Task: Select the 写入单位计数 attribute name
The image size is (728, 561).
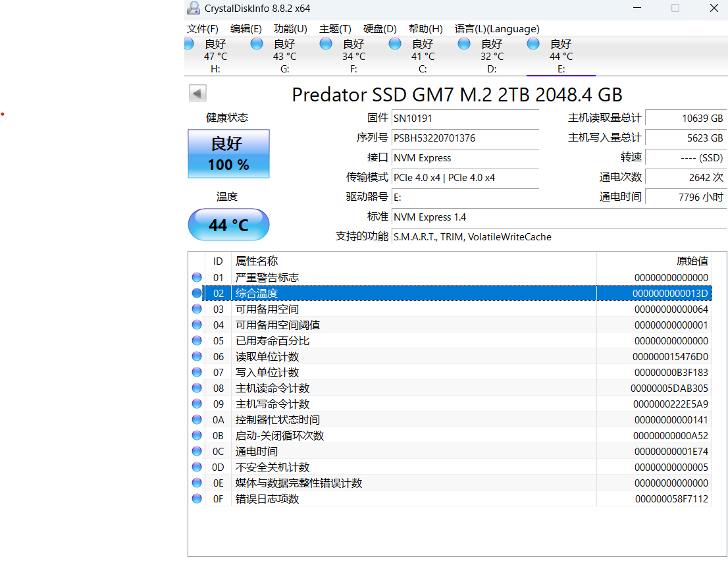Action: click(x=267, y=372)
